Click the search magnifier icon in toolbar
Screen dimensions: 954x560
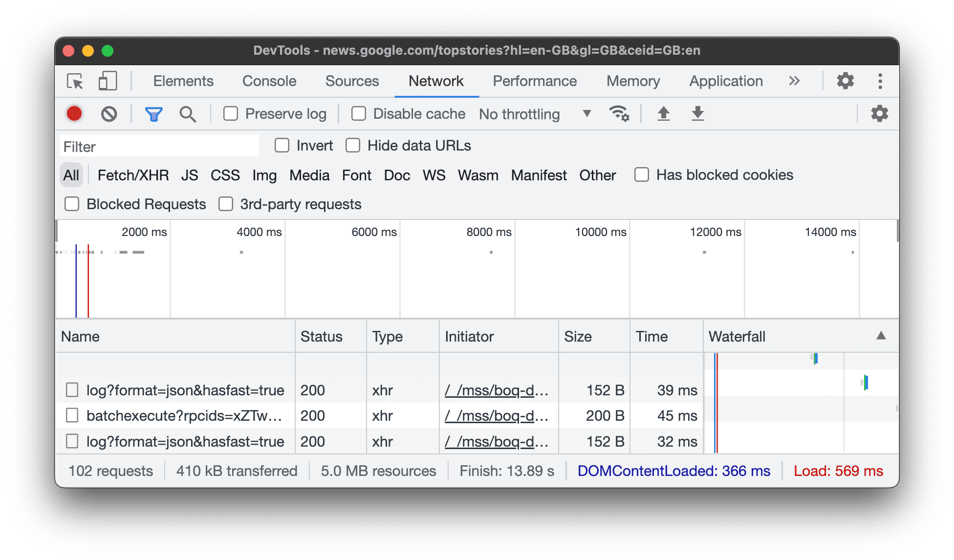pyautogui.click(x=187, y=113)
